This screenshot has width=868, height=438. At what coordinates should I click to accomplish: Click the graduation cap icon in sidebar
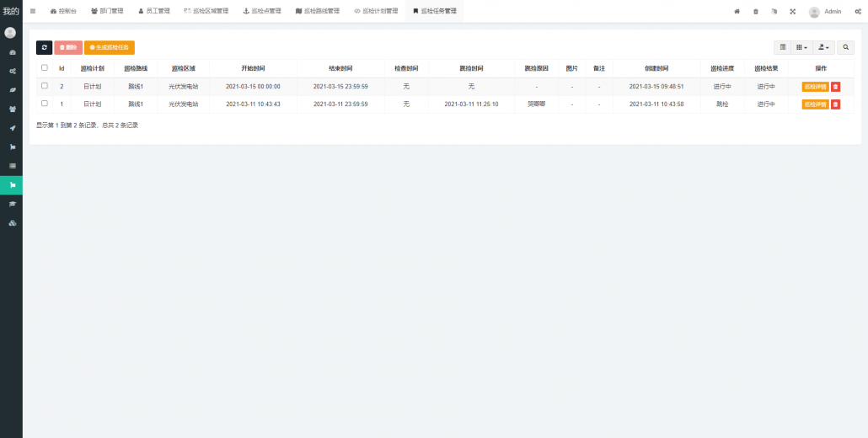12,204
